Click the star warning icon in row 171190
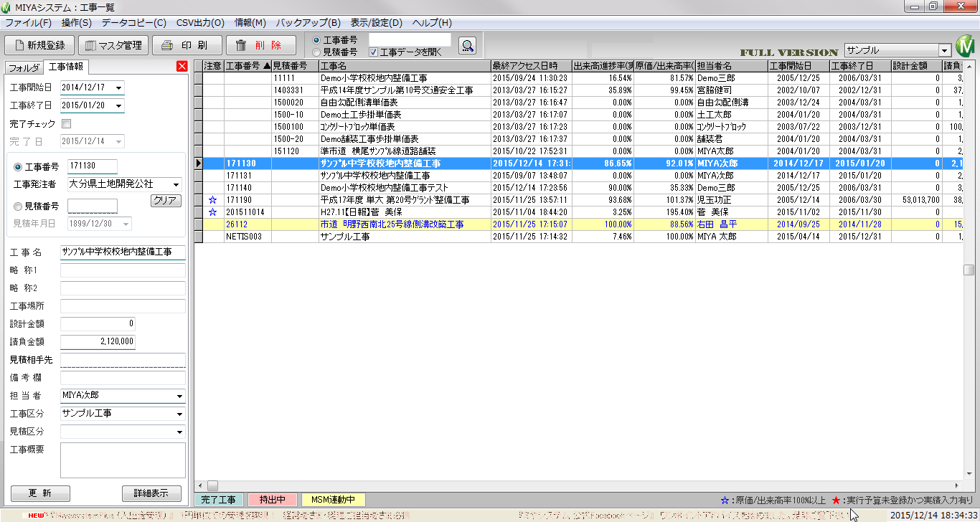The width and height of the screenshot is (980, 522). coord(212,200)
